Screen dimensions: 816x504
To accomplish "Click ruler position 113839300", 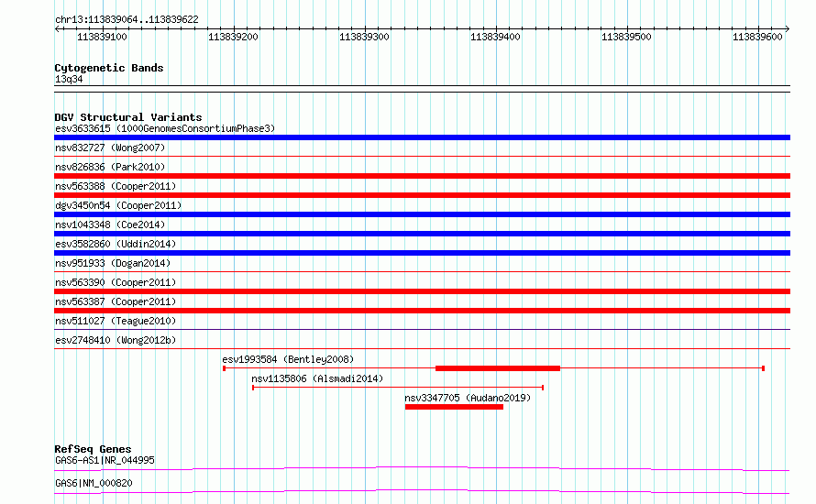I will pyautogui.click(x=364, y=37).
